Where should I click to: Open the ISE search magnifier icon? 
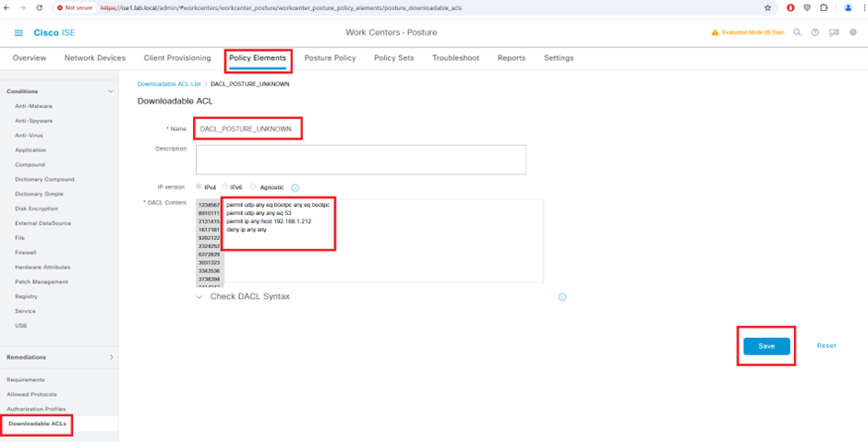point(797,32)
